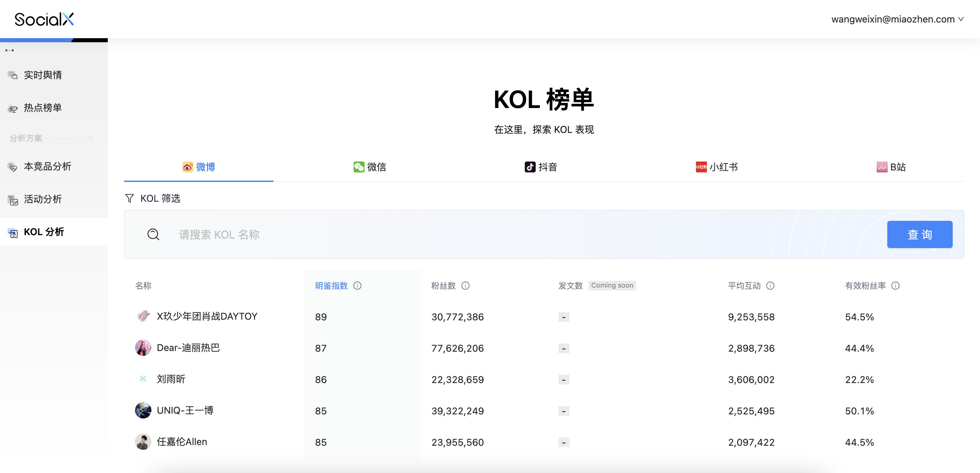Click the sidebar collapse dots icon
Image resolution: width=980 pixels, height=473 pixels.
pos(10,50)
